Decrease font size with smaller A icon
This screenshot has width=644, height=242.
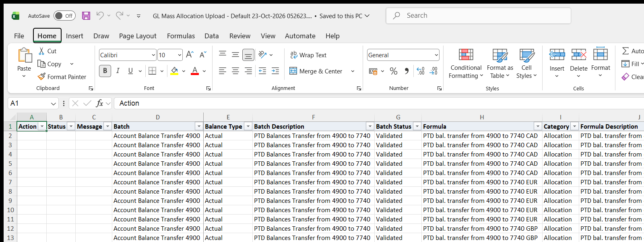click(x=203, y=55)
